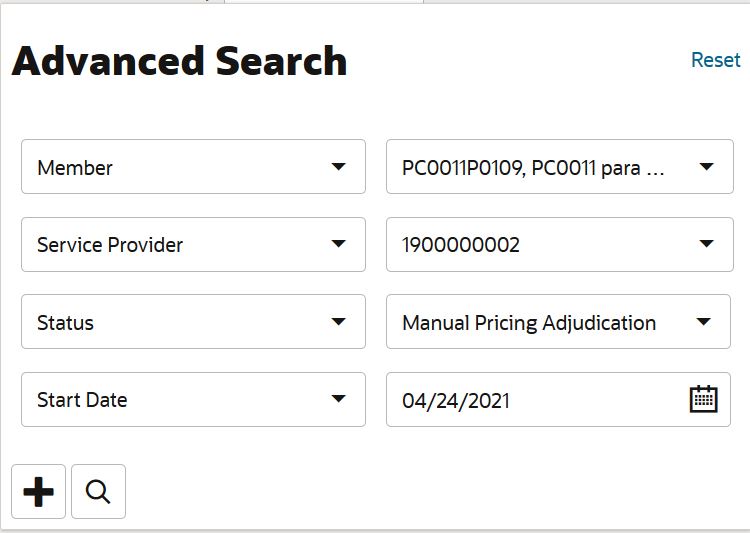This screenshot has height=533, width=750.
Task: Open the calendar date picker icon
Action: click(704, 399)
